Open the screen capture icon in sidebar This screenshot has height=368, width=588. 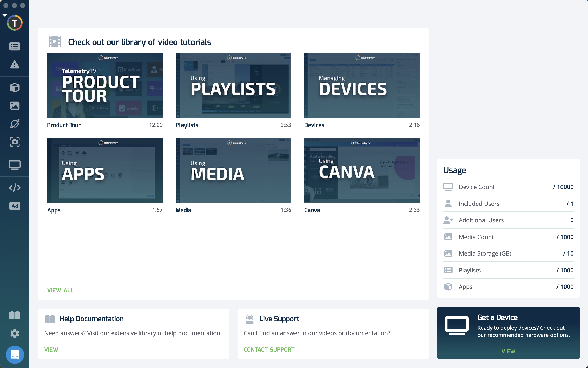(15, 142)
